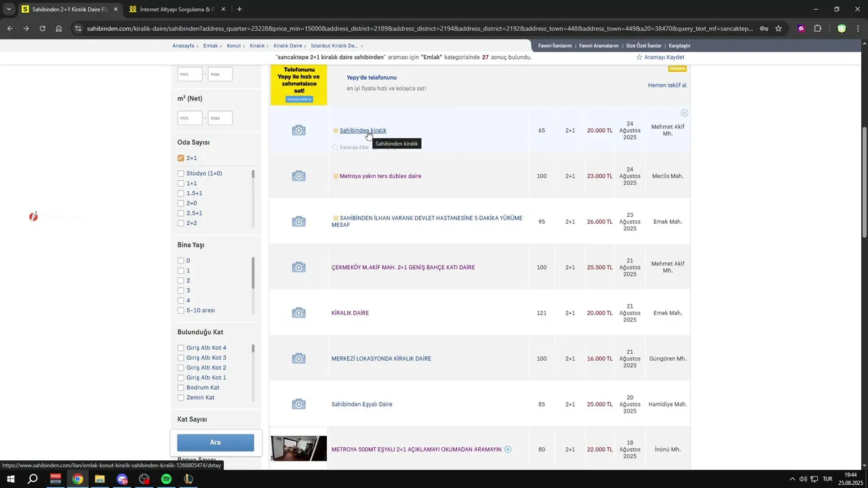Open Voicemeeter from the taskbar

pyautogui.click(x=56, y=479)
